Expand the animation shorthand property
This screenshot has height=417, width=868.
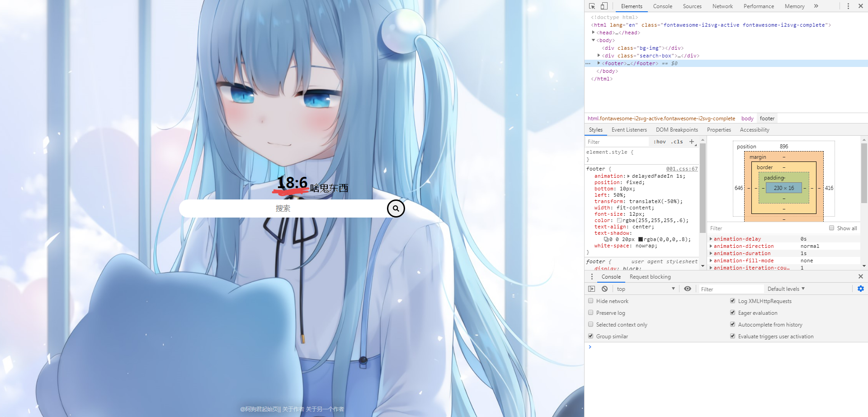point(629,176)
